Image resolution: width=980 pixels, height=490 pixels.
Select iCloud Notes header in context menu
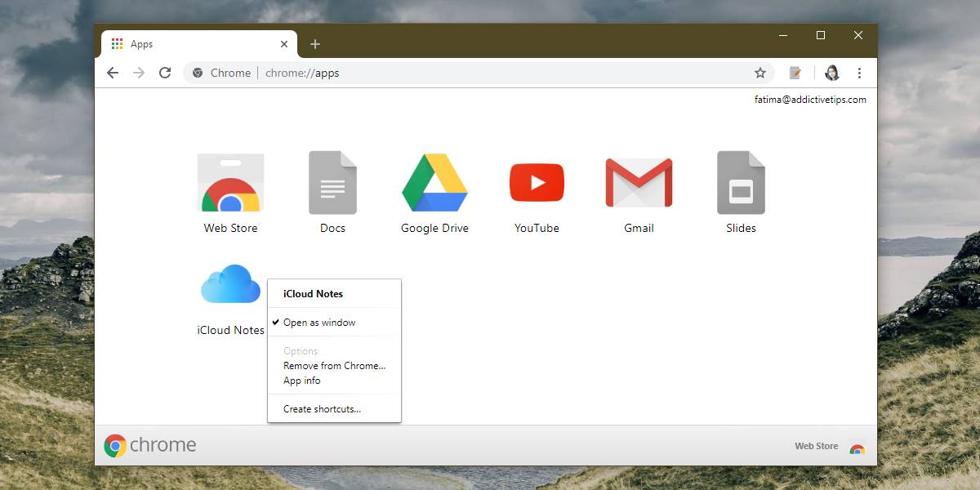[314, 294]
